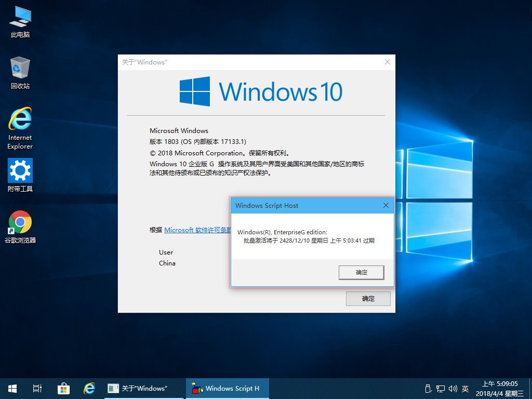Image resolution: width=532 pixels, height=399 pixels.
Task: Launch Microsoft Store from the taskbar
Action: point(63,389)
